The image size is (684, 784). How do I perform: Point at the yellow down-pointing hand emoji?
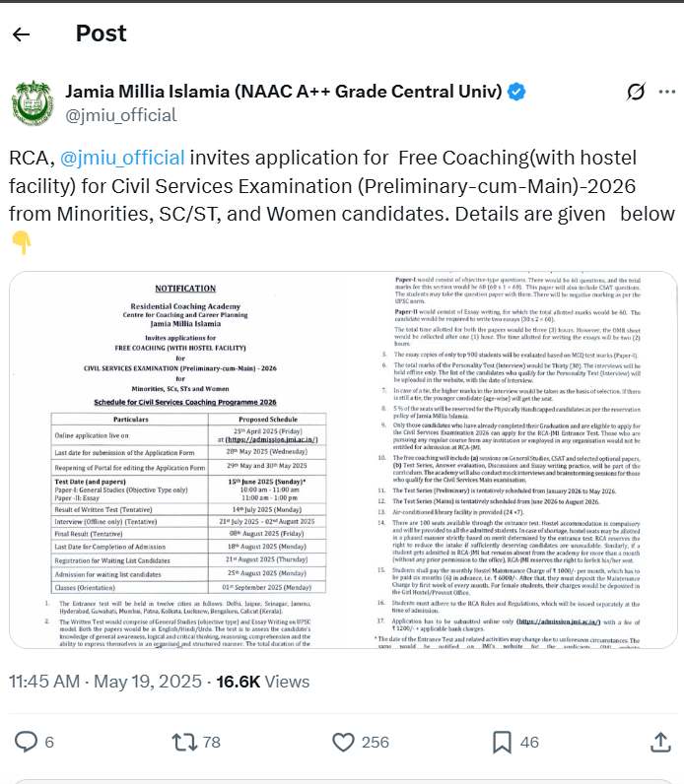pyautogui.click(x=22, y=240)
